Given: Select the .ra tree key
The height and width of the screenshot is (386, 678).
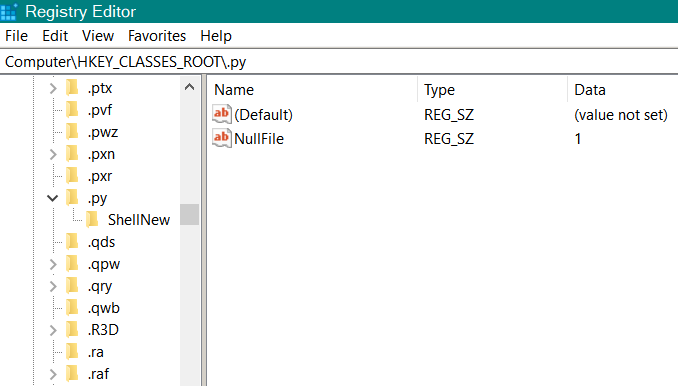Looking at the screenshot, I should point(96,352).
